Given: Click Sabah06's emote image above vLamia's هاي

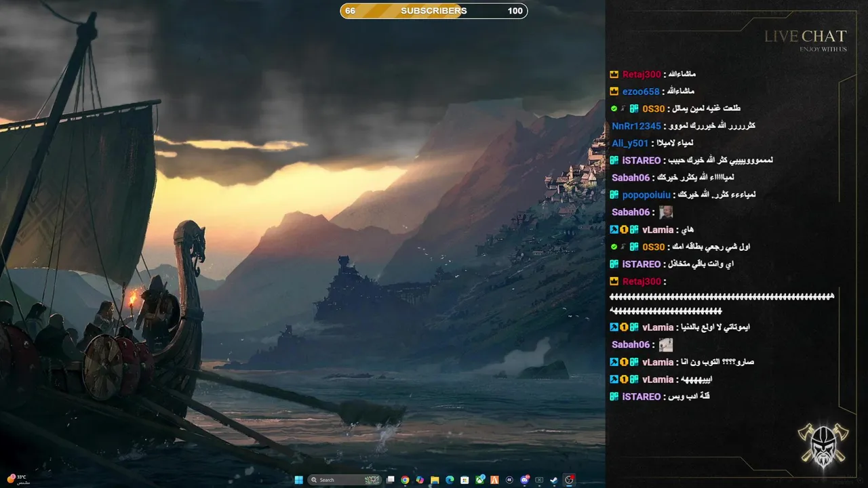Looking at the screenshot, I should click(x=666, y=212).
